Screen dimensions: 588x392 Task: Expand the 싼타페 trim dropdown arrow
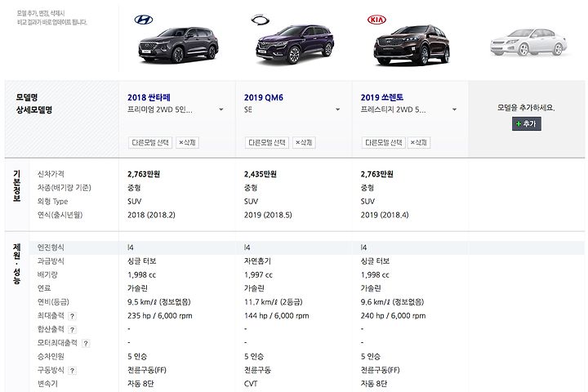(x=221, y=109)
